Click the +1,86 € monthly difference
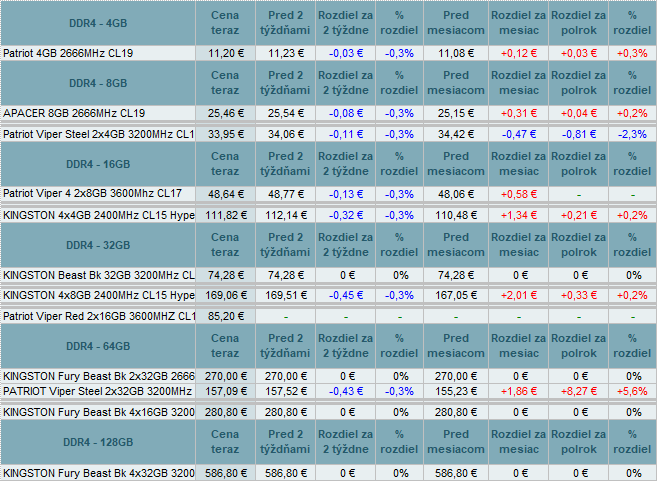The height and width of the screenshot is (481, 657). click(x=519, y=391)
